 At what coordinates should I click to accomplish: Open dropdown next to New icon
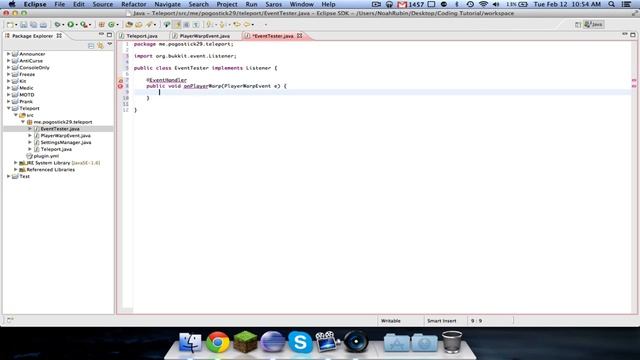click(x=16, y=25)
